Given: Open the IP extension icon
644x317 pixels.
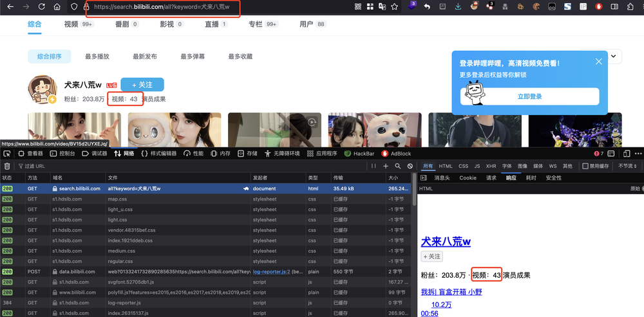Looking at the screenshot, I should coord(583,6).
